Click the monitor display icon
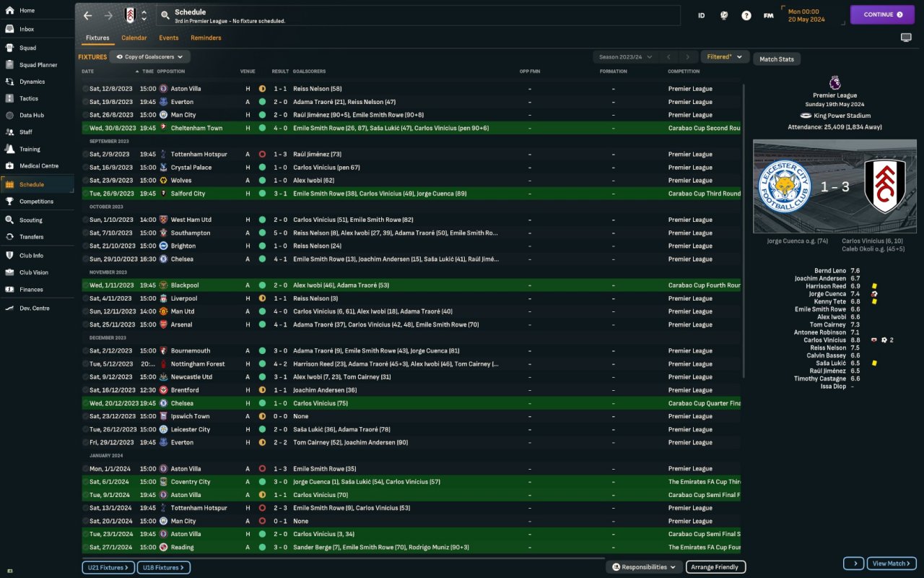 click(x=906, y=38)
